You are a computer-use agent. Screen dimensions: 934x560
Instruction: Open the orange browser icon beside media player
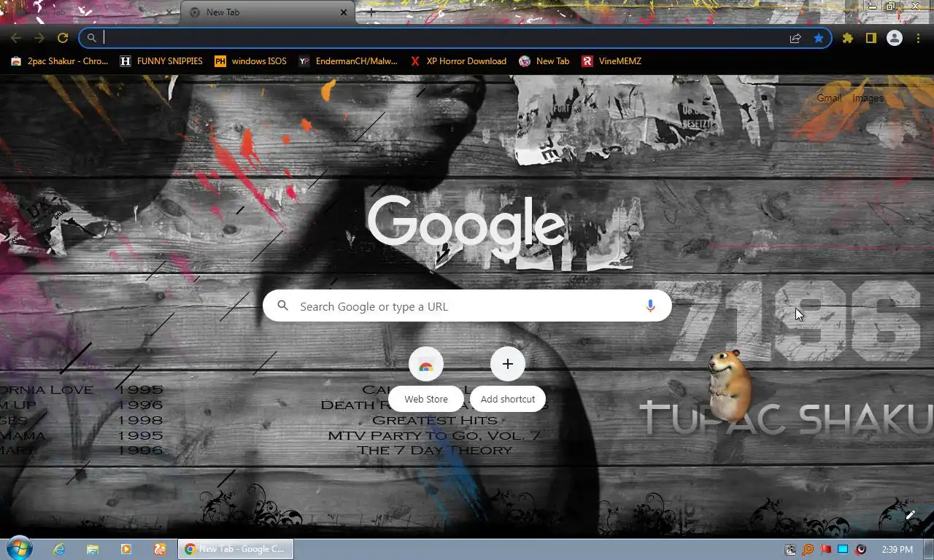(x=160, y=549)
